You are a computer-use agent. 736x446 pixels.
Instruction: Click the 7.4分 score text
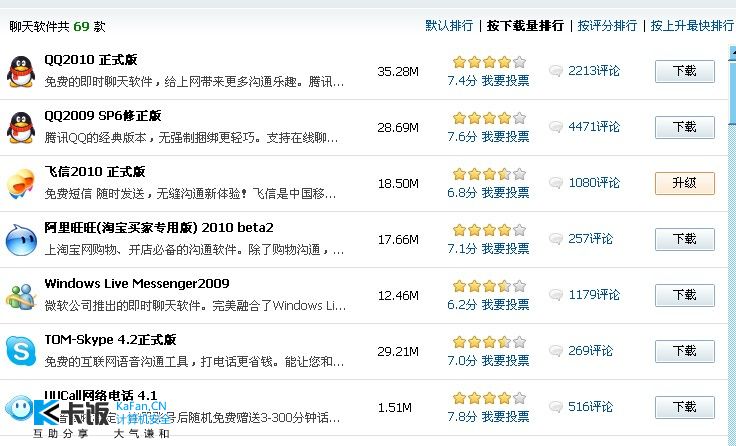click(x=462, y=81)
